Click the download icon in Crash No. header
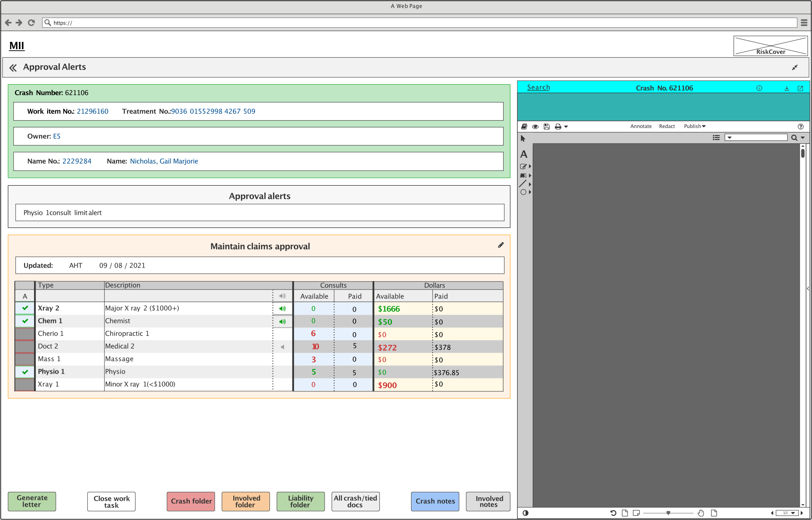 click(x=787, y=88)
